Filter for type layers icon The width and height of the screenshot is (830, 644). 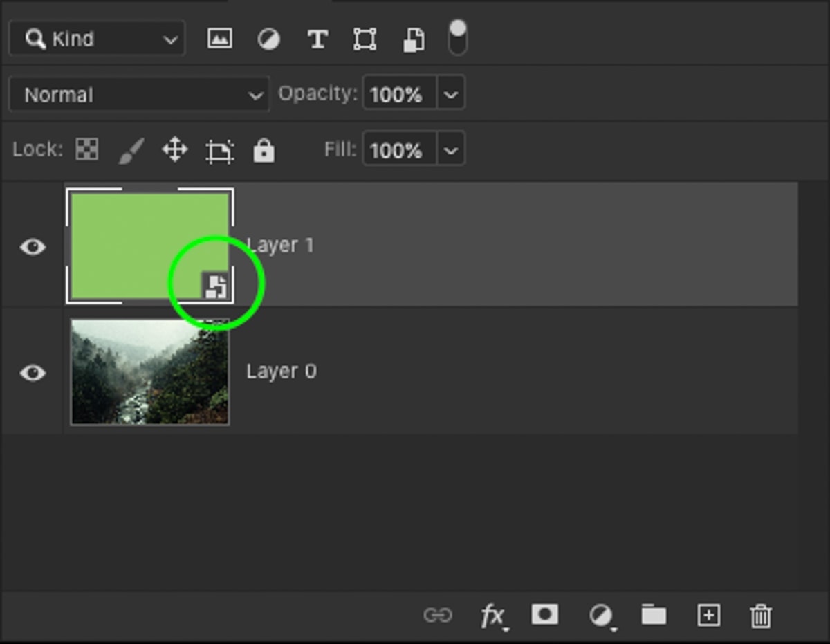[317, 39]
